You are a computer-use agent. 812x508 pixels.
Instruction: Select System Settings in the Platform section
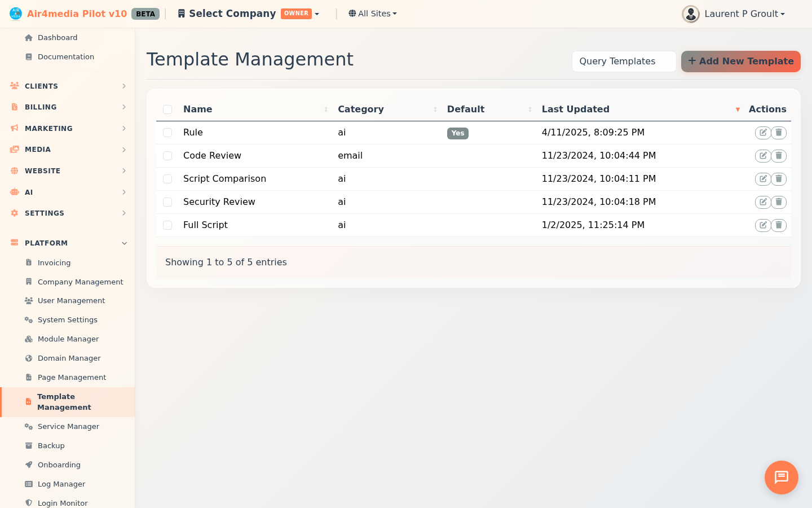(68, 319)
